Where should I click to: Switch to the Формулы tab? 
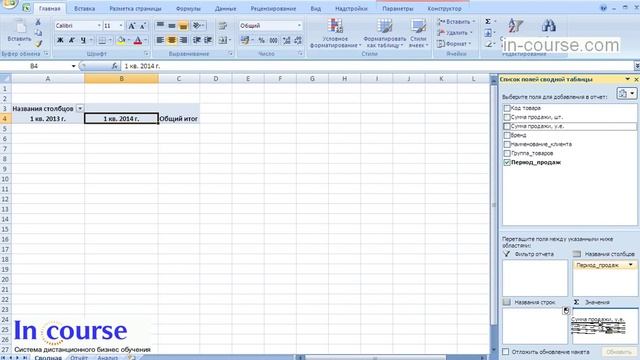point(188,8)
